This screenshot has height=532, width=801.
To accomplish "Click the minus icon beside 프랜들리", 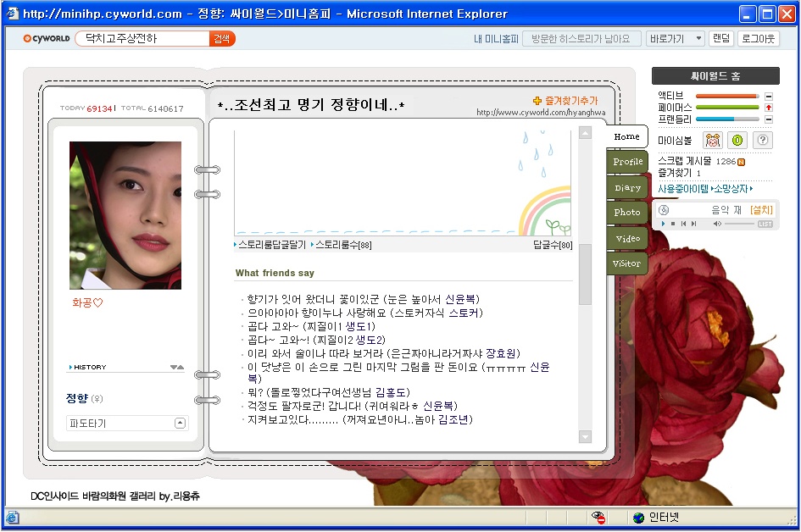I will click(x=769, y=119).
